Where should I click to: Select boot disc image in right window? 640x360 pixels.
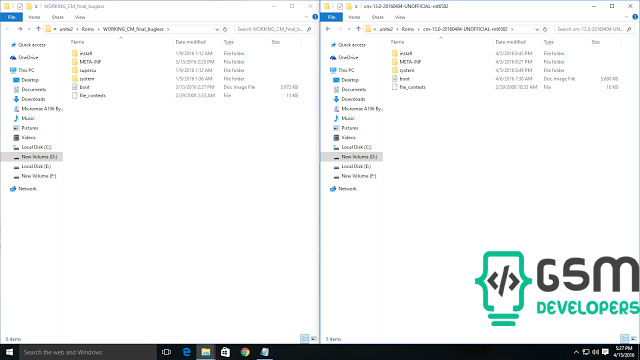coord(404,79)
